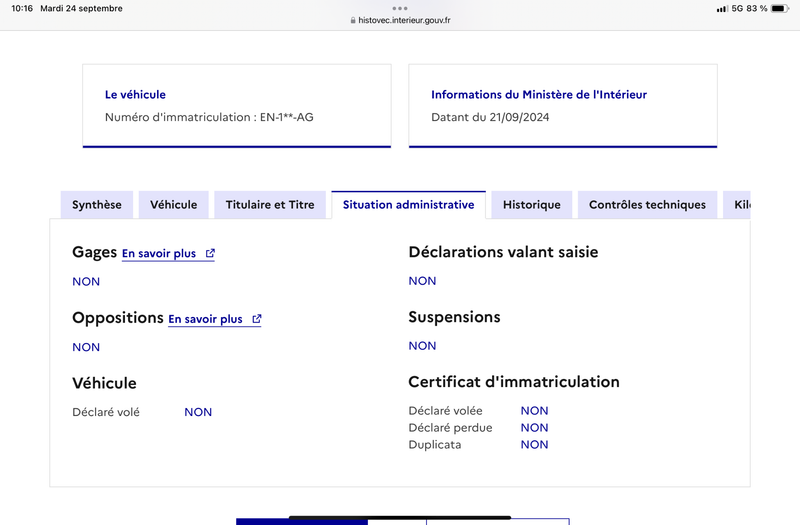
Task: Go to the Historique tab
Action: [x=532, y=205]
